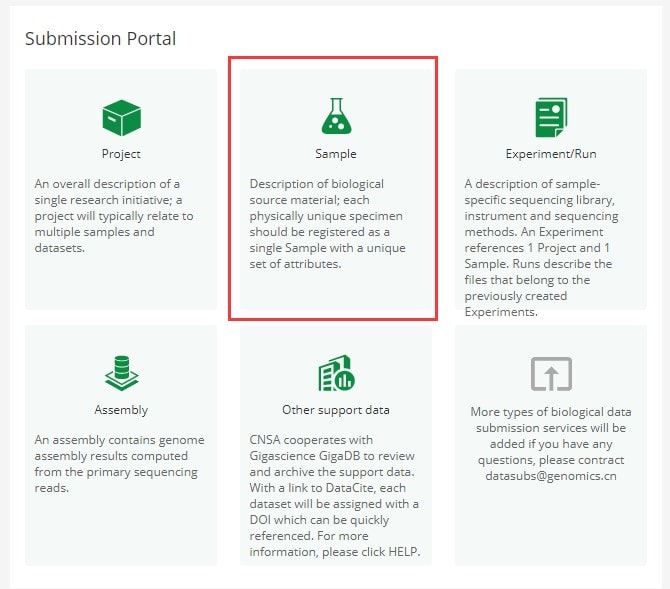This screenshot has width=670, height=589.
Task: Select the Assembly description about genome assembly results
Action: [x=120, y=464]
